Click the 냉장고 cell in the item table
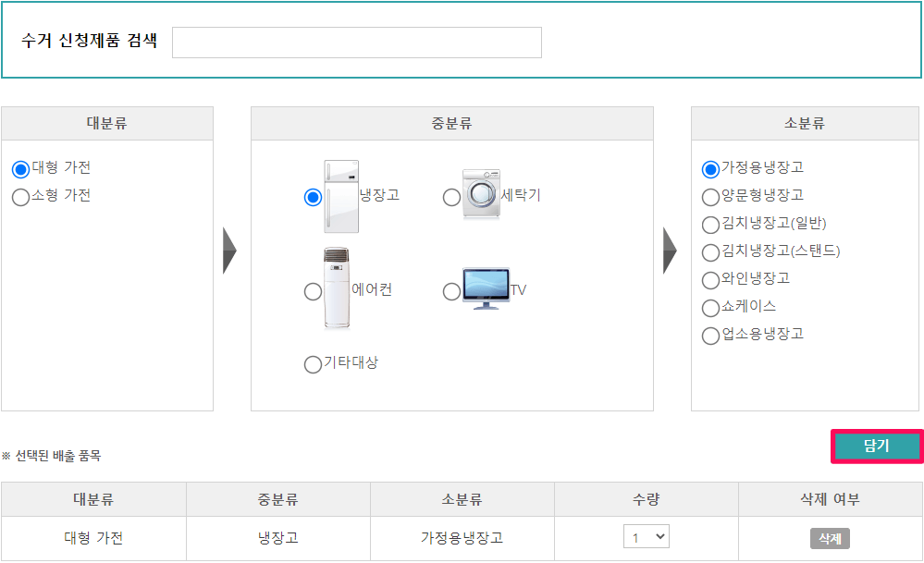924x563 pixels. 277,536
